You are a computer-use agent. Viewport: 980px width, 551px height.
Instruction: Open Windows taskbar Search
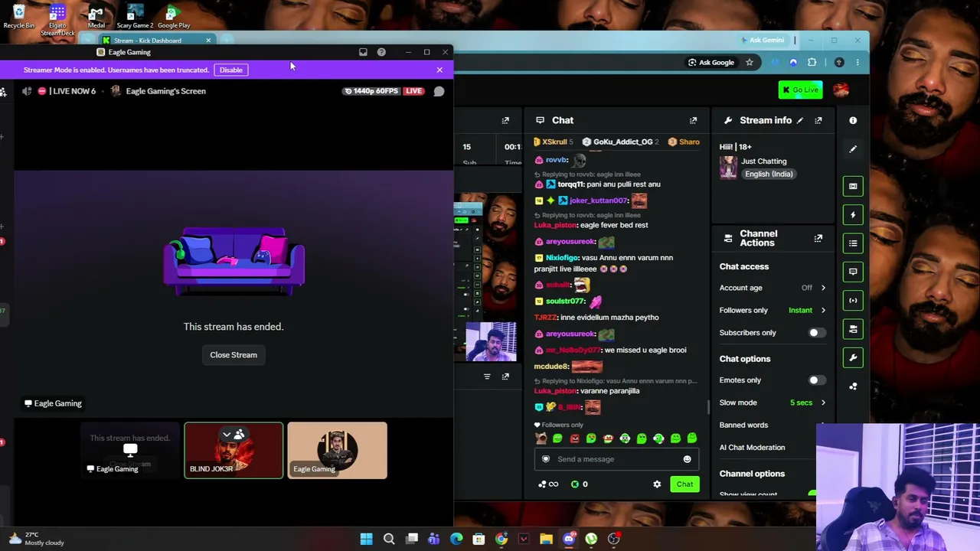point(389,539)
